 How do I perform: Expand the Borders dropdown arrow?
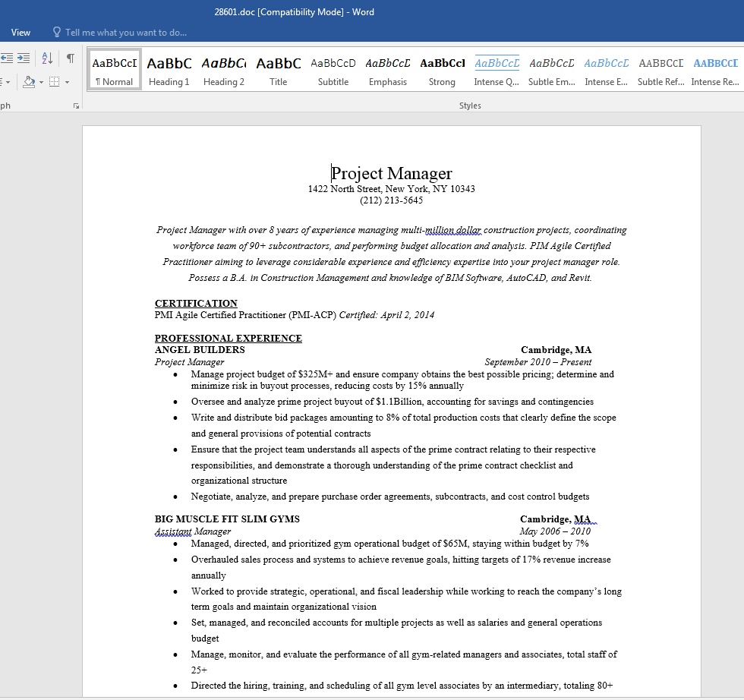tap(67, 82)
